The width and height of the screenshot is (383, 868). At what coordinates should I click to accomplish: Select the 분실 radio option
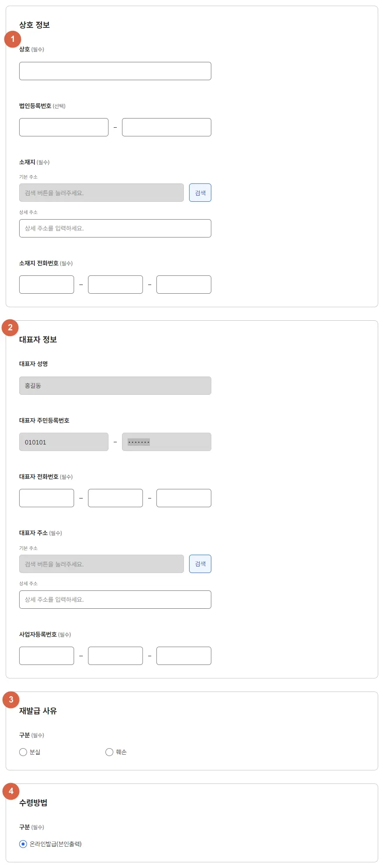(x=24, y=752)
